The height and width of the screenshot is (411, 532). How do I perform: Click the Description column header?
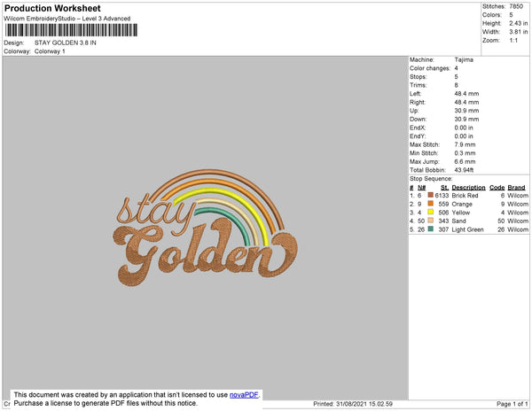[x=468, y=188]
